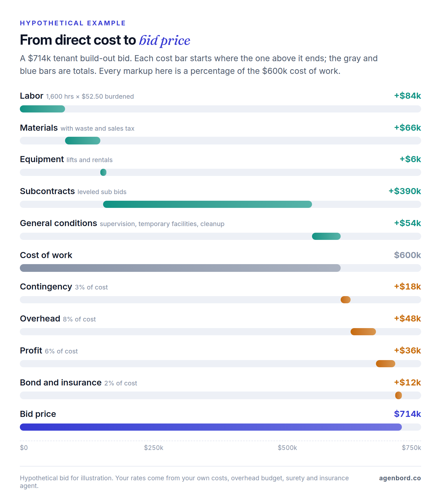The width and height of the screenshot is (441, 504).
Task: Click the 'agenbord.co' site name
Action: tap(400, 478)
